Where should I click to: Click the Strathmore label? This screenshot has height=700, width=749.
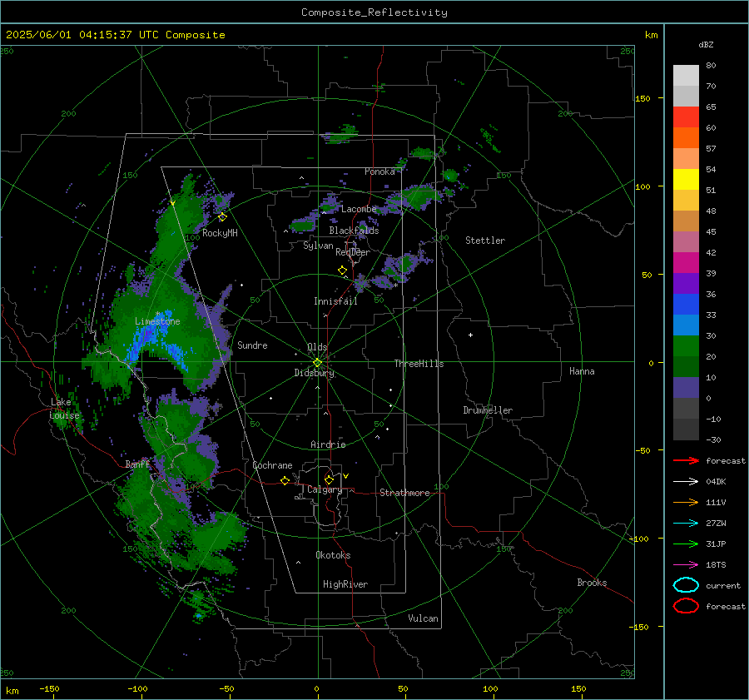(404, 493)
